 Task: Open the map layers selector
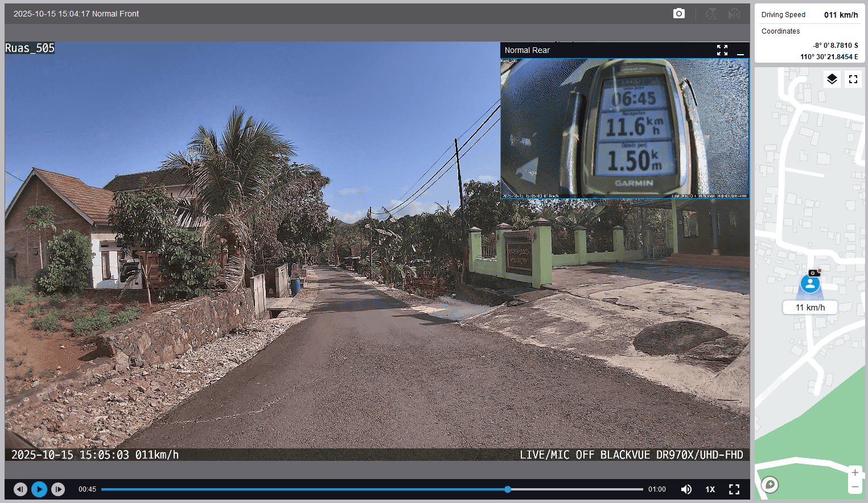coord(832,79)
